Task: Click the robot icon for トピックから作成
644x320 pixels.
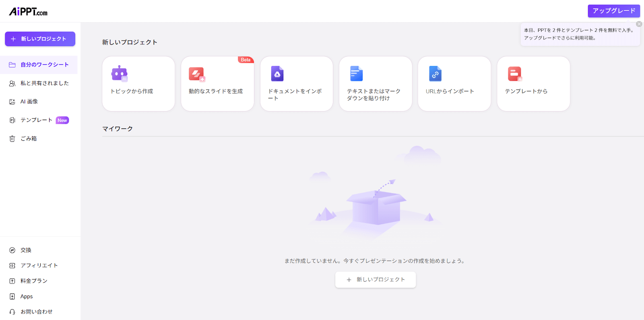Action: pos(119,74)
